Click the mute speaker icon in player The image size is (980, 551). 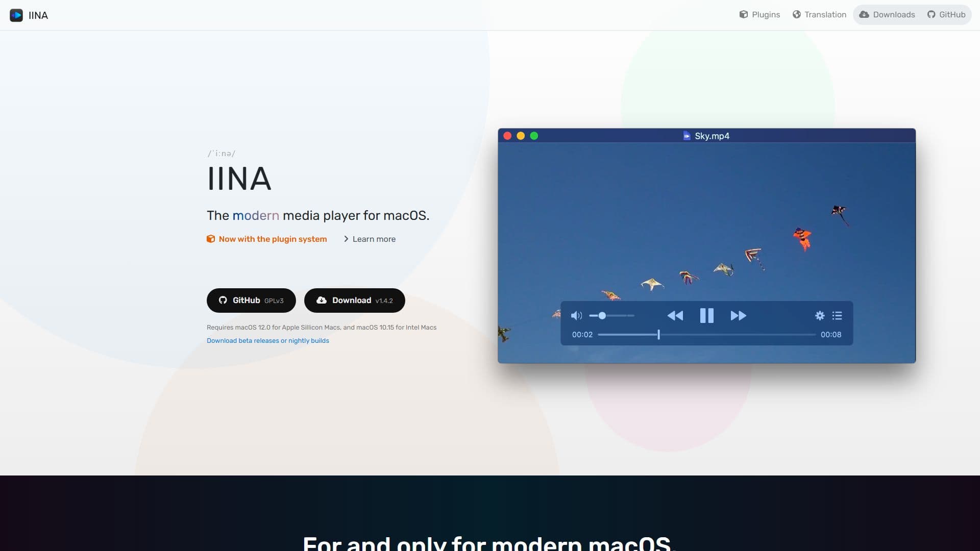pyautogui.click(x=576, y=316)
